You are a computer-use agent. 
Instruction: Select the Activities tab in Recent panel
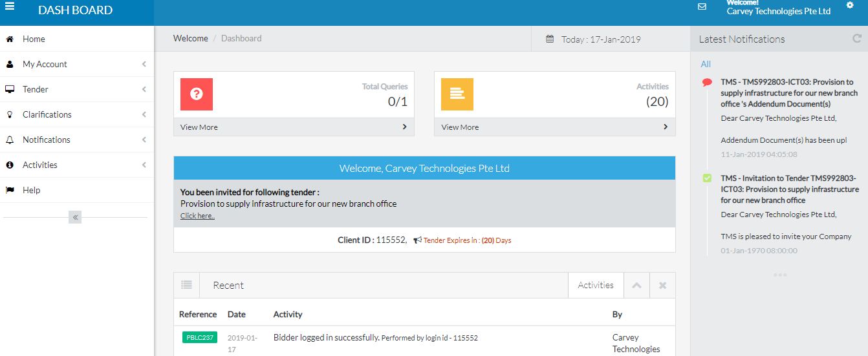coord(596,285)
